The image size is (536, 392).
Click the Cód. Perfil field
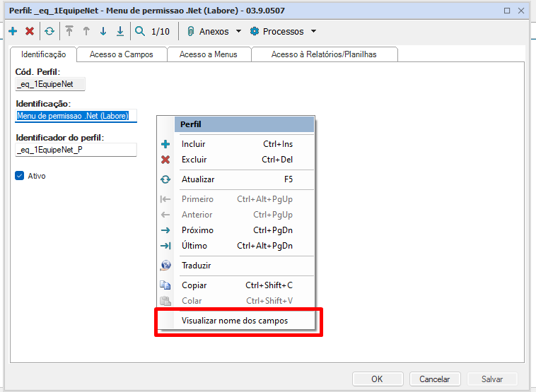coord(50,84)
